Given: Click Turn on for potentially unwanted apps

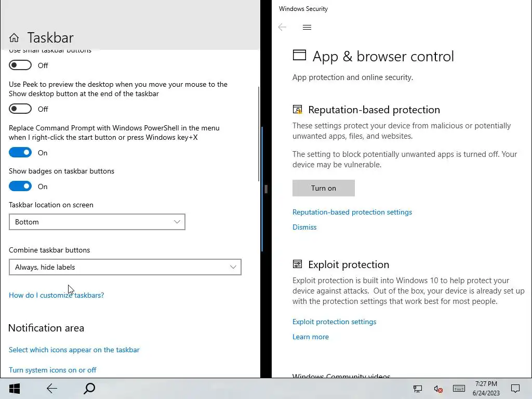Looking at the screenshot, I should click(x=323, y=188).
